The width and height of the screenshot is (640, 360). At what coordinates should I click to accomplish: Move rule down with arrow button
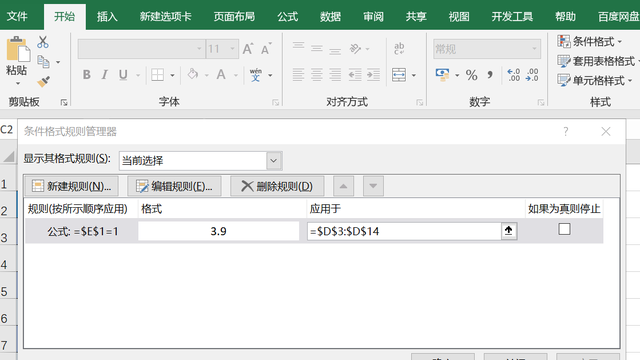point(373,186)
